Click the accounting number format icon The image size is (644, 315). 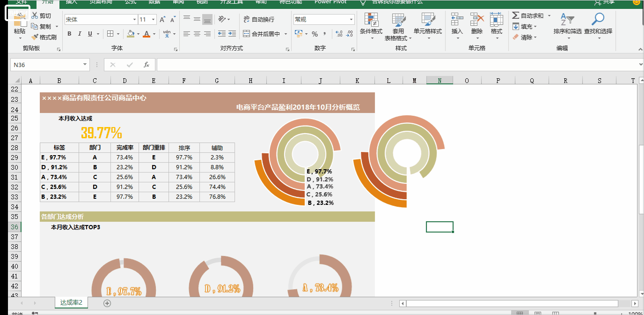pos(299,34)
